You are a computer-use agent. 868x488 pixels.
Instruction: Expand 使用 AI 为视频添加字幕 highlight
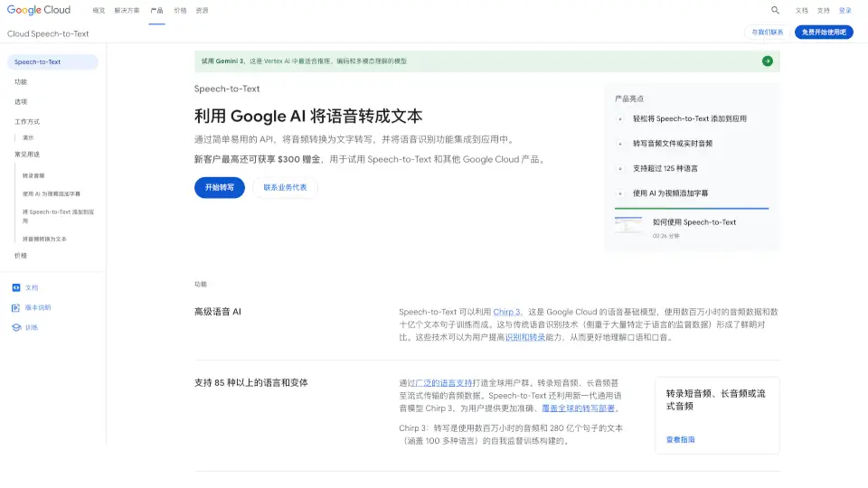coord(670,193)
